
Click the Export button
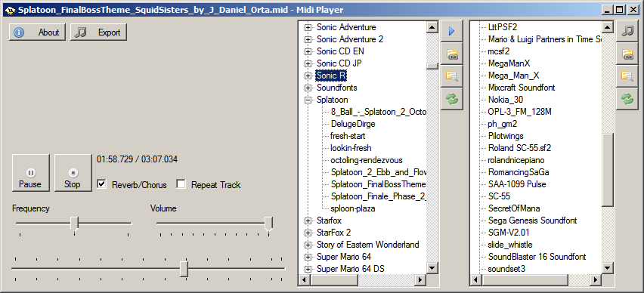point(98,32)
